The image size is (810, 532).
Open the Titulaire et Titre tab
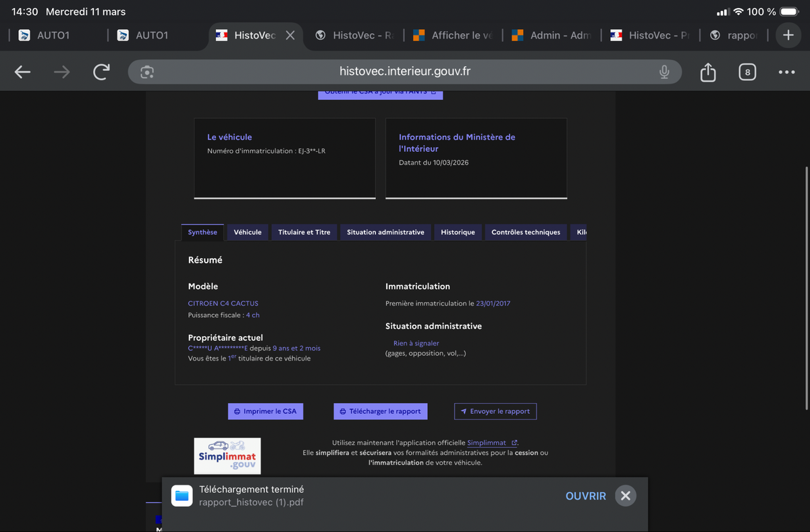(x=304, y=232)
